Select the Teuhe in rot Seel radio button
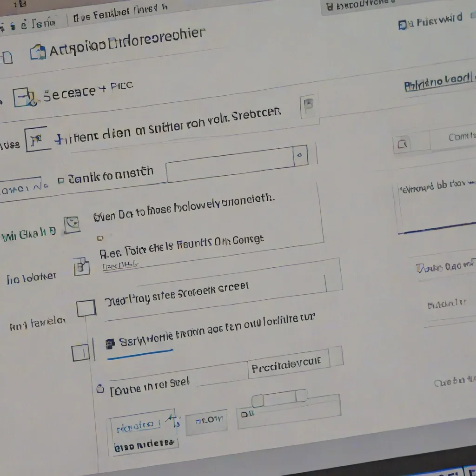This screenshot has height=476, width=476. coord(100,389)
